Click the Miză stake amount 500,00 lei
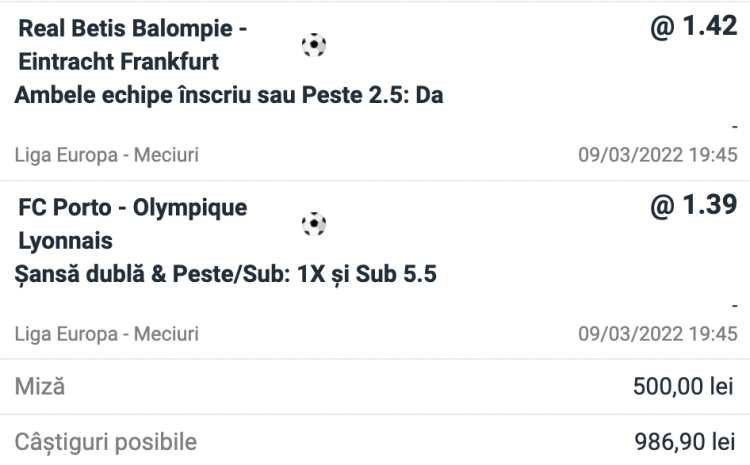The height and width of the screenshot is (465, 750). coord(683,386)
